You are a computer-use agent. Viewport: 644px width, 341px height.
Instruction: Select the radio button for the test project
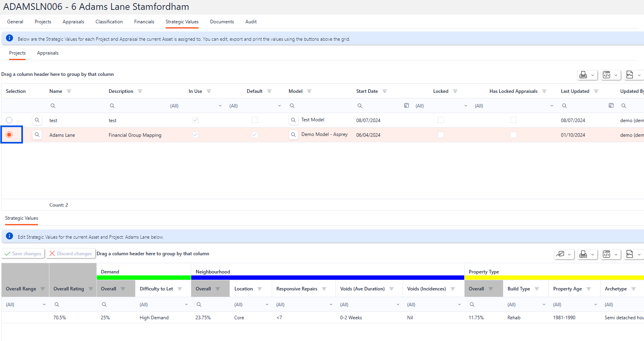pos(9,120)
